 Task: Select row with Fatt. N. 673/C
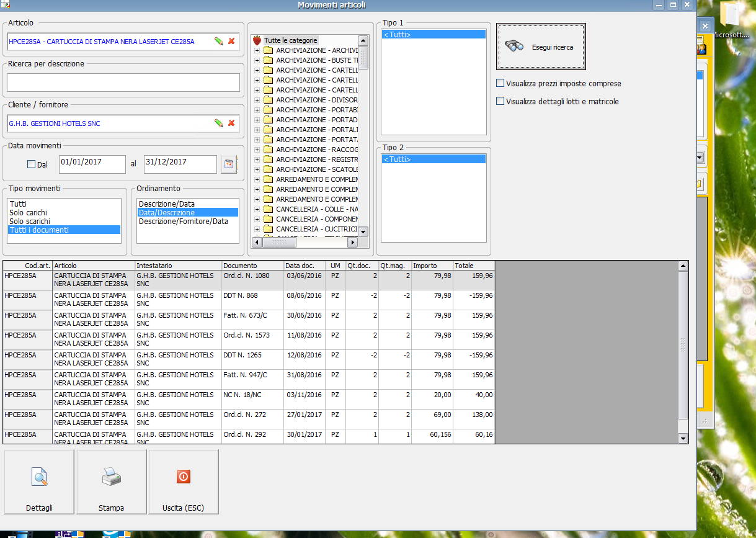click(249, 320)
